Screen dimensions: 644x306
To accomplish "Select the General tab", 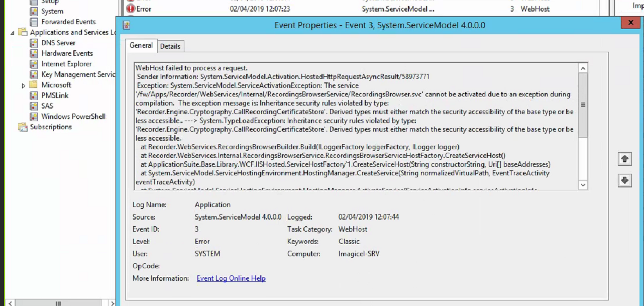I will pos(141,45).
